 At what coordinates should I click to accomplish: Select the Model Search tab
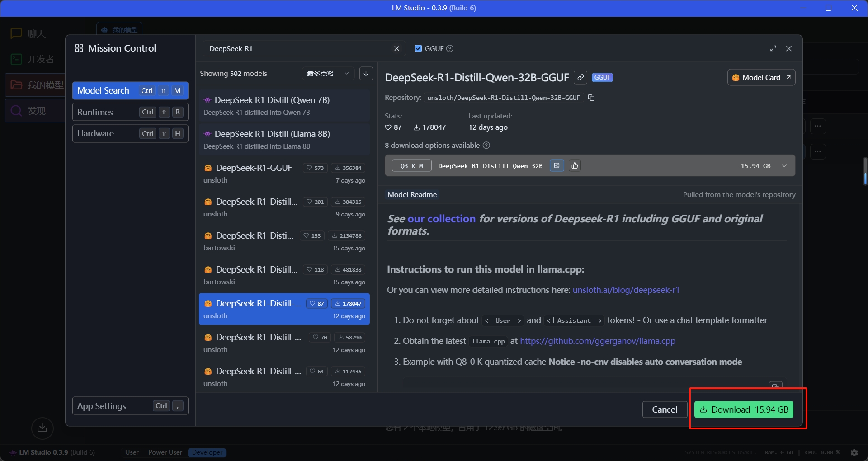130,90
